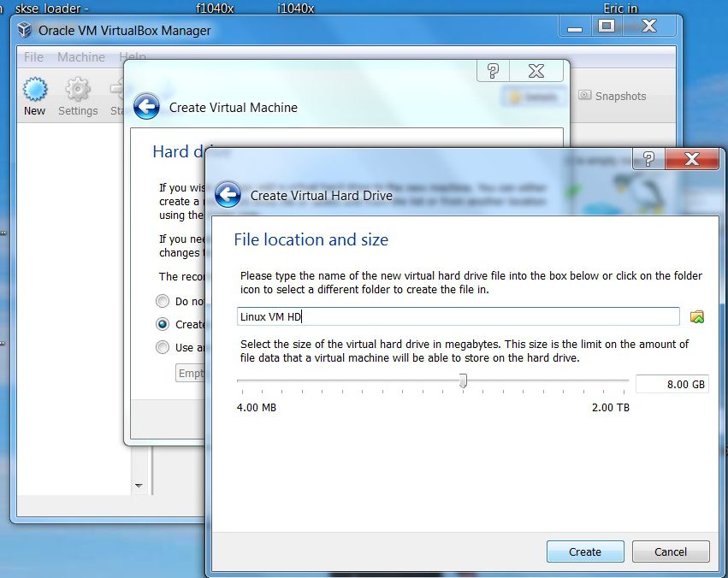Click the New machine toolbar icon
Viewport: 728px width, 578px height.
[x=35, y=97]
